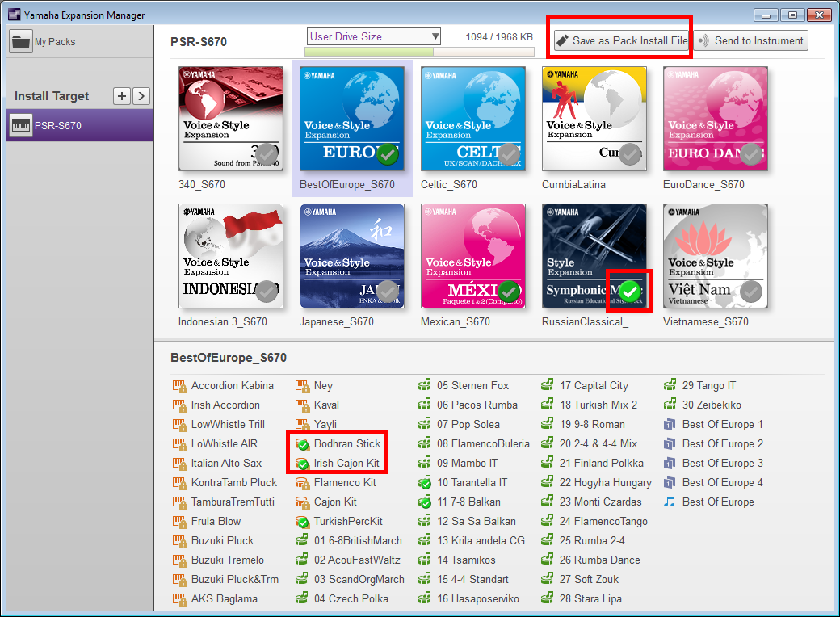840x617 pixels.
Task: Uncheck the 10 Tarantella IT style
Action: coord(425,483)
